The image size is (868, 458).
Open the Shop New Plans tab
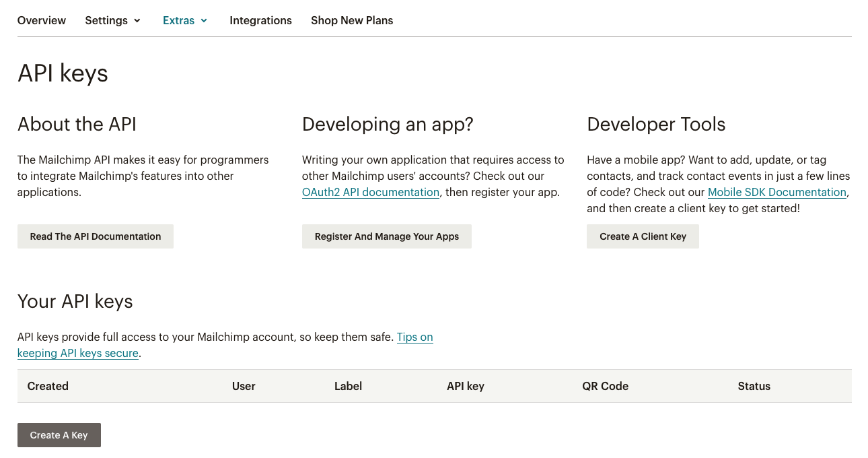[352, 20]
